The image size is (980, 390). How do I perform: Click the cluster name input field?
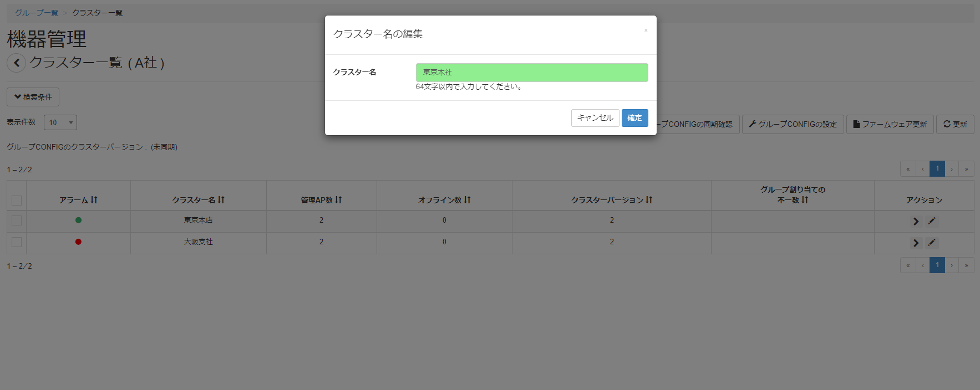coord(532,73)
